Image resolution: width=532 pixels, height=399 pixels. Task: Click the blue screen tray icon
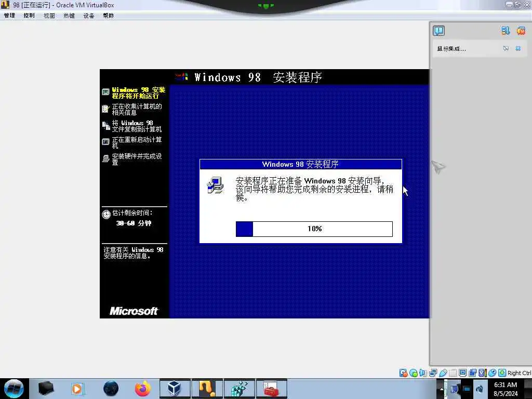click(x=467, y=389)
